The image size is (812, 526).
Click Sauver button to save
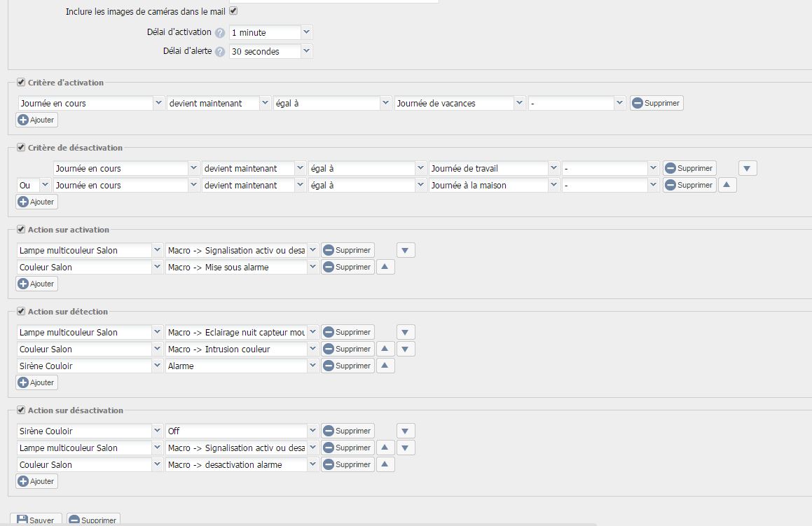click(36, 520)
